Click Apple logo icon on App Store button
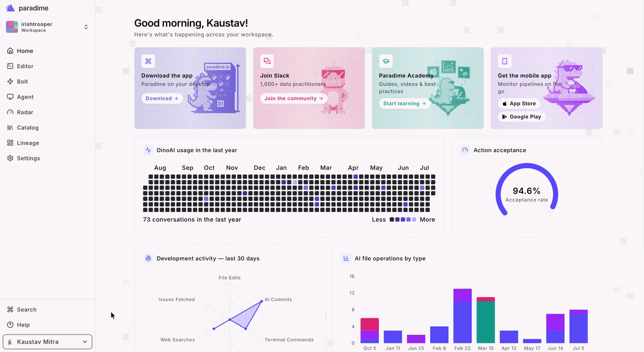This screenshot has height=352, width=644. pos(505,103)
